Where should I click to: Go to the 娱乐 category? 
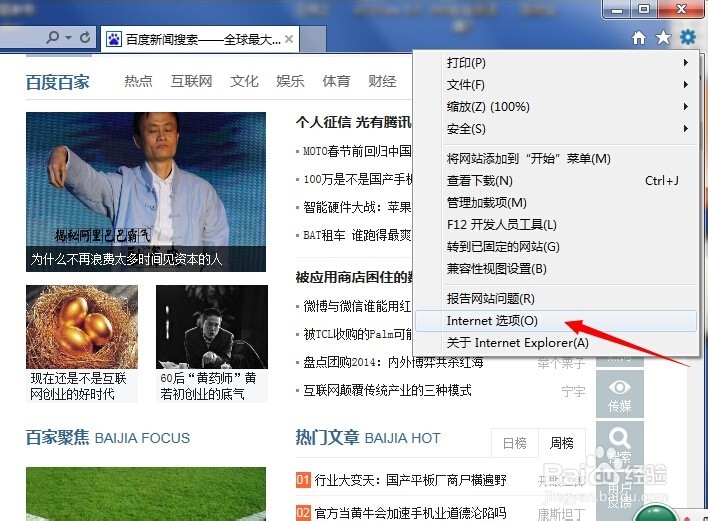(x=290, y=81)
